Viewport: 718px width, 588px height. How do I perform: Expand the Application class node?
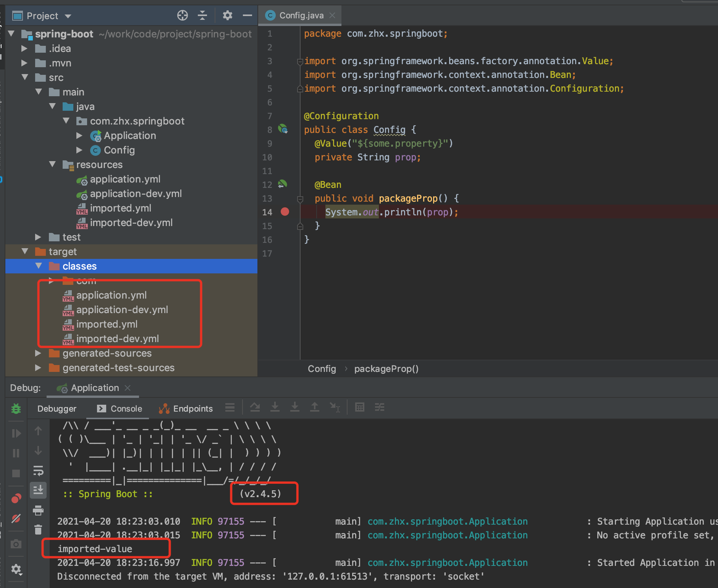tap(79, 136)
